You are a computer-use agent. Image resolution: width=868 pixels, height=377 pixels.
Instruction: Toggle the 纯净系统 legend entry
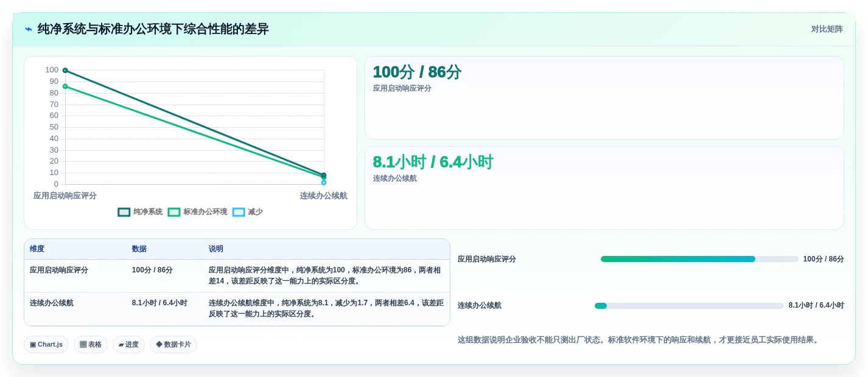point(140,212)
